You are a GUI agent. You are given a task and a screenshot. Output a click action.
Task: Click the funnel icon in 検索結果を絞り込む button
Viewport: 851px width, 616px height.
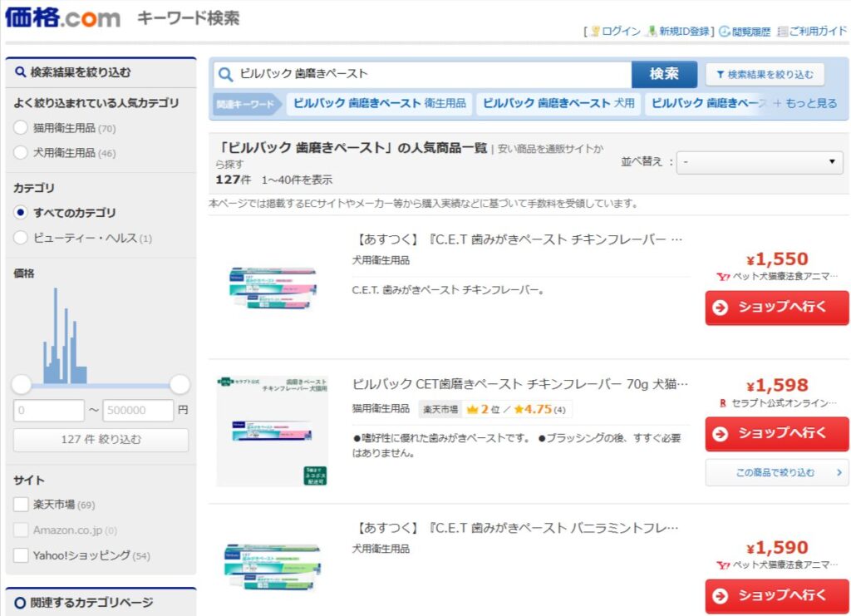(x=721, y=75)
